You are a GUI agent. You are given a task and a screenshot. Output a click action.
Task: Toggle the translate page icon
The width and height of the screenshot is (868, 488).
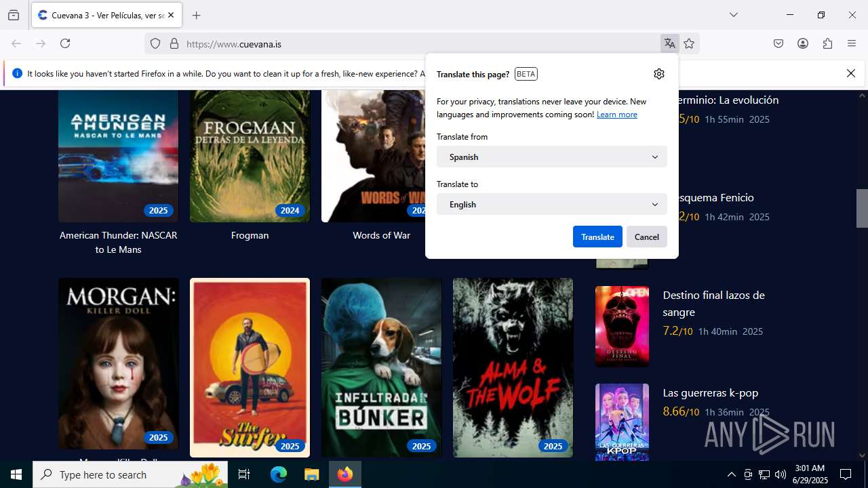(670, 44)
